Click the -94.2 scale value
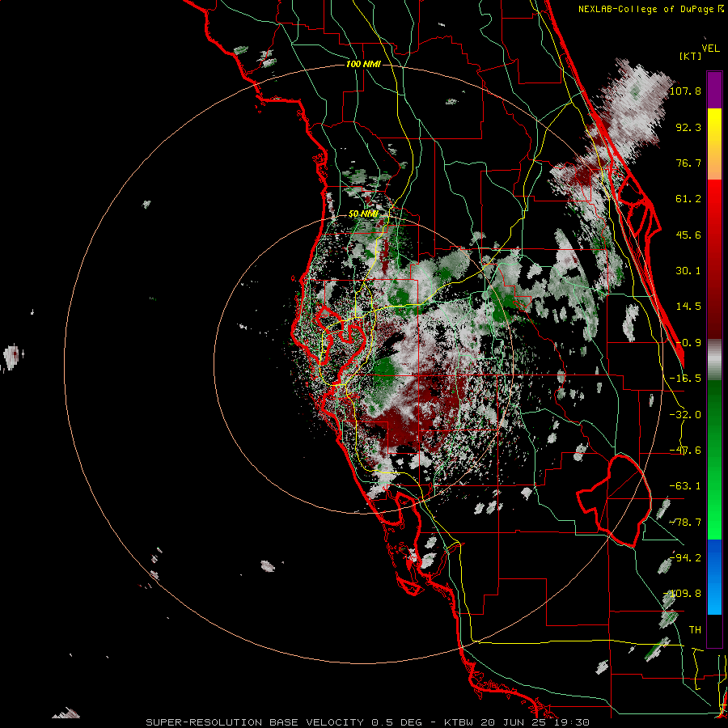 click(685, 558)
